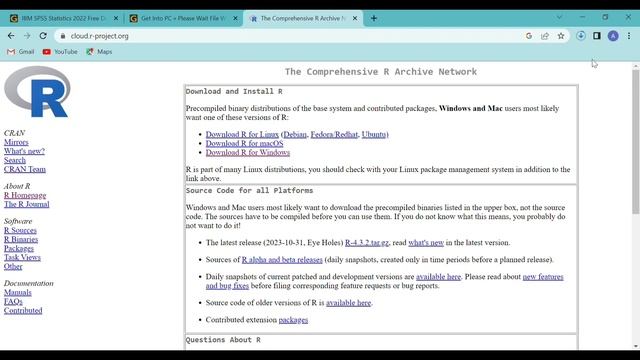
Task: Open YouTube bookmark
Action: 60,52
